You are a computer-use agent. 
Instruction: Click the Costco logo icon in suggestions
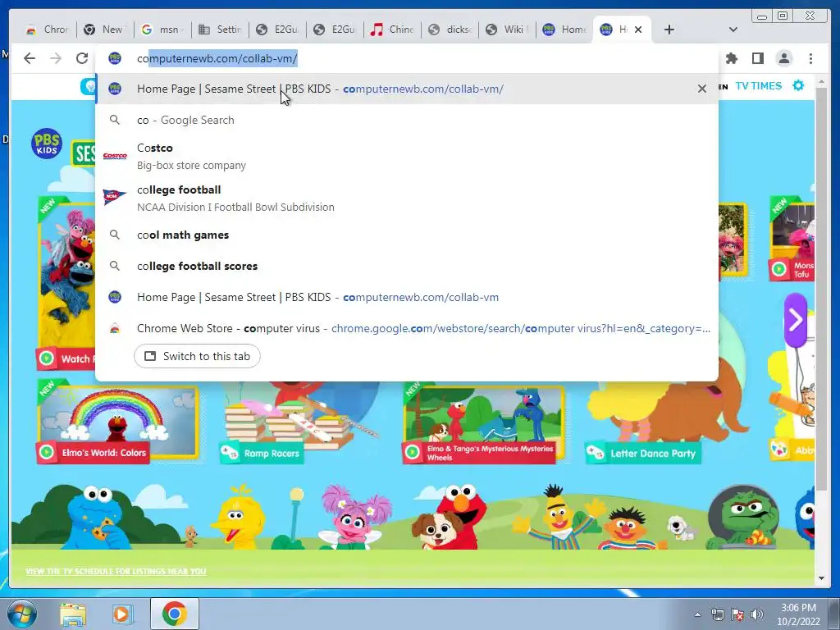click(x=115, y=156)
